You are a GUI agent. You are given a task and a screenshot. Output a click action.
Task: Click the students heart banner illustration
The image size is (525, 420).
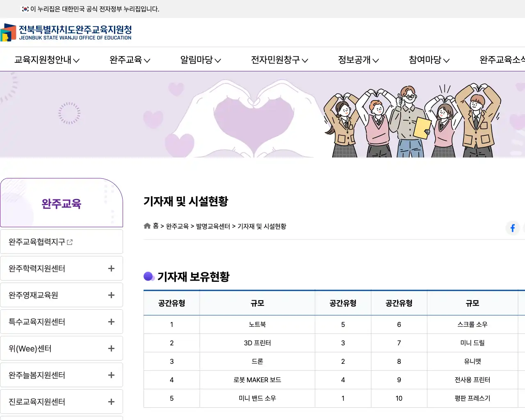point(412,120)
